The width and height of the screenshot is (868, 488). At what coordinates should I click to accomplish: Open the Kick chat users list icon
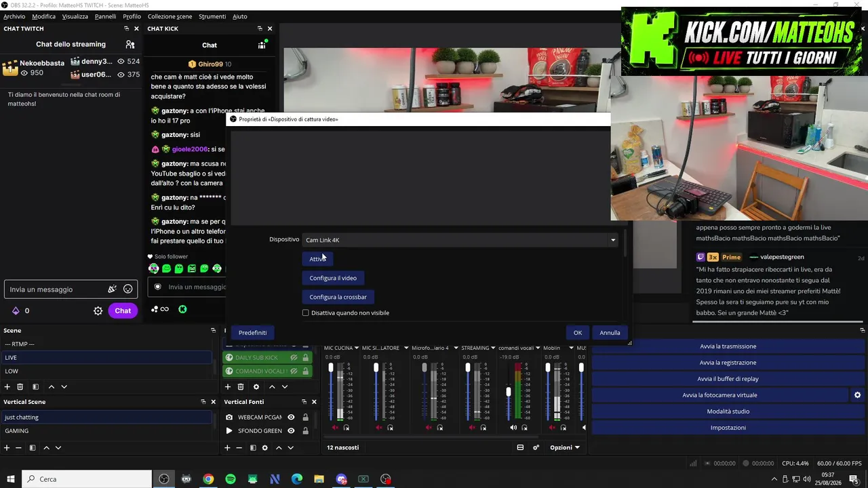(262, 45)
